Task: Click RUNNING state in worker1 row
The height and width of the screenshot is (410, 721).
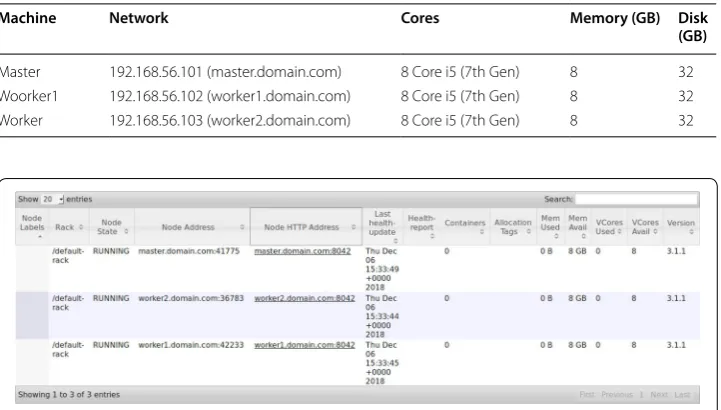Action: (x=111, y=345)
